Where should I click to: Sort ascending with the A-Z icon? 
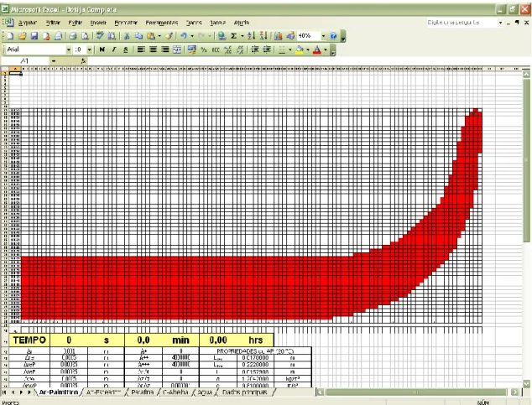click(252, 36)
